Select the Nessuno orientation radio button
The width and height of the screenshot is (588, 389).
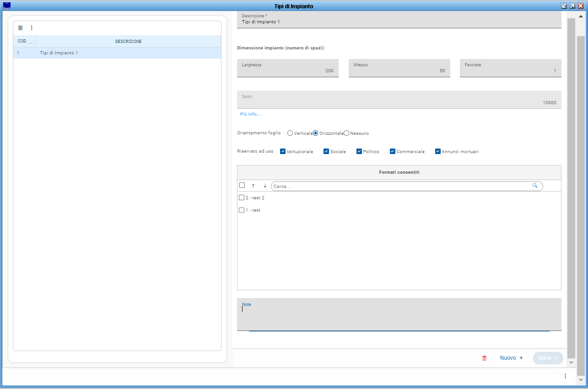tap(346, 133)
